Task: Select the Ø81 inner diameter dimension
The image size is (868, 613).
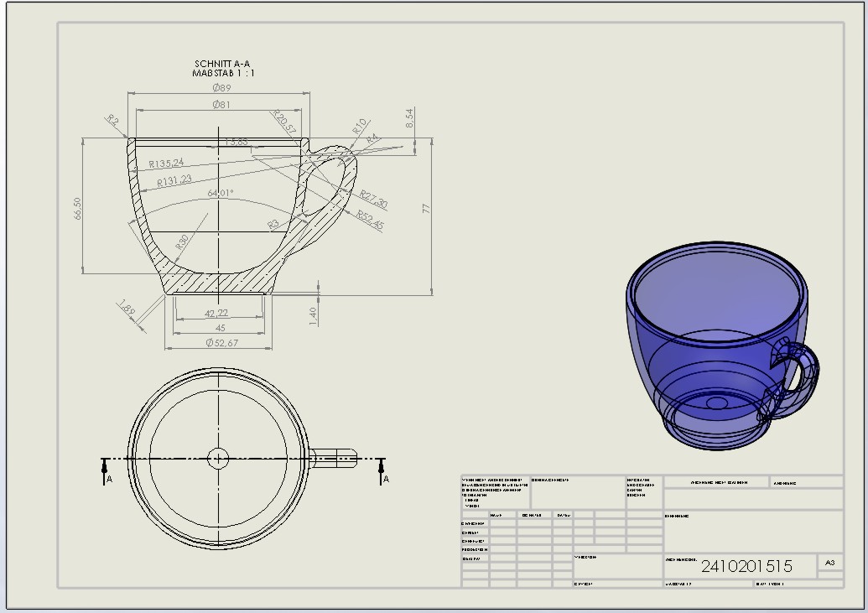Action: (x=221, y=104)
